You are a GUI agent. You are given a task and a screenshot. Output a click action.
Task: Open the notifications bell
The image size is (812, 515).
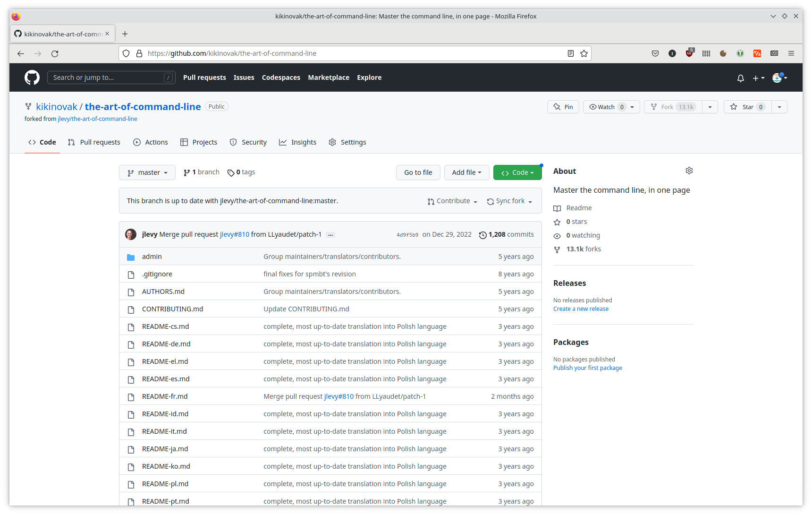[x=740, y=78]
